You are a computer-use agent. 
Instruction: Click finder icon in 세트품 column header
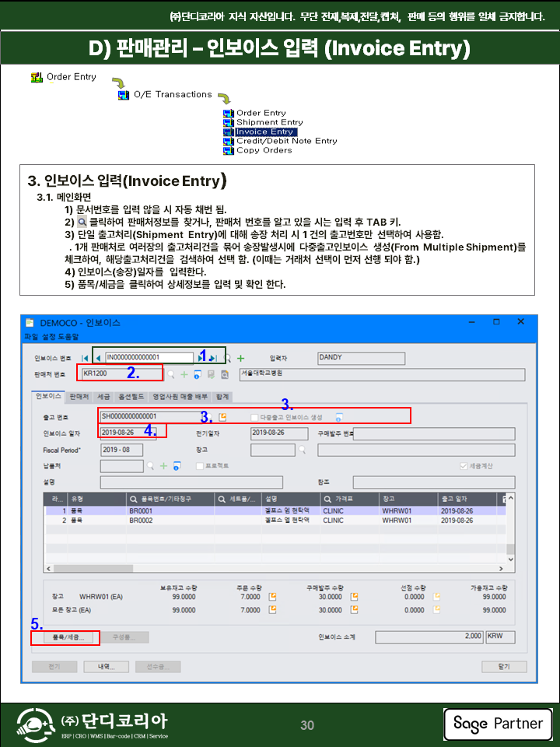coord(222,499)
